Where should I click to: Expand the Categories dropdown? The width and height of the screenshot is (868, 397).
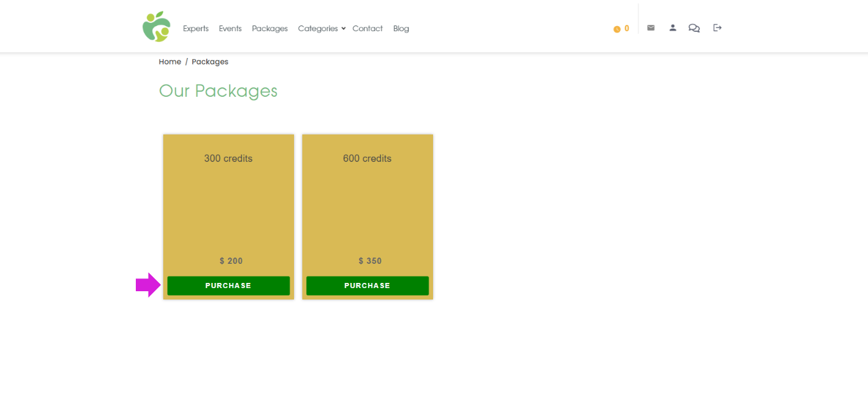tap(321, 29)
